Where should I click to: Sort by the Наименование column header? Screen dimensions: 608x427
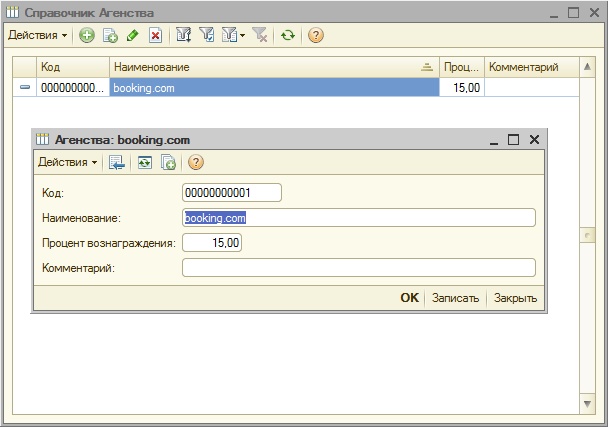[274, 67]
